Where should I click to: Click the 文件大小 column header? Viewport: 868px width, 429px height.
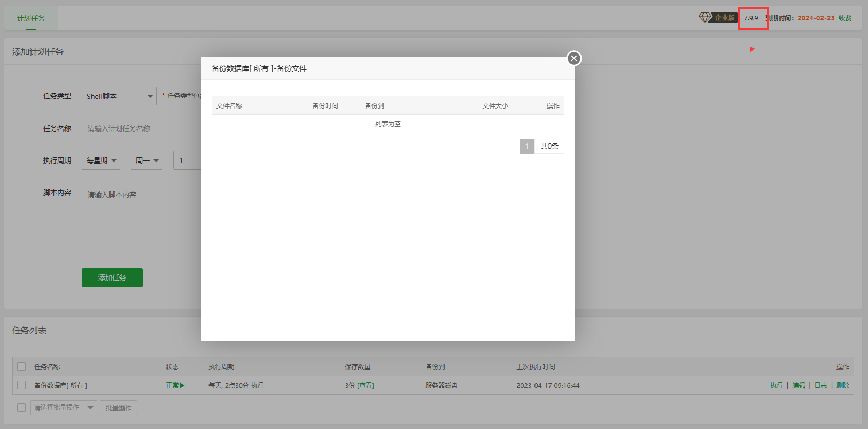pyautogui.click(x=495, y=106)
